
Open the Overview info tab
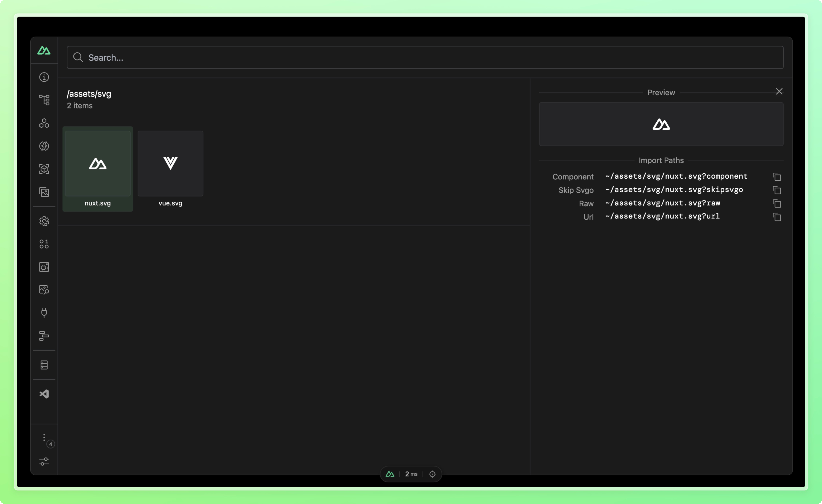tap(44, 77)
